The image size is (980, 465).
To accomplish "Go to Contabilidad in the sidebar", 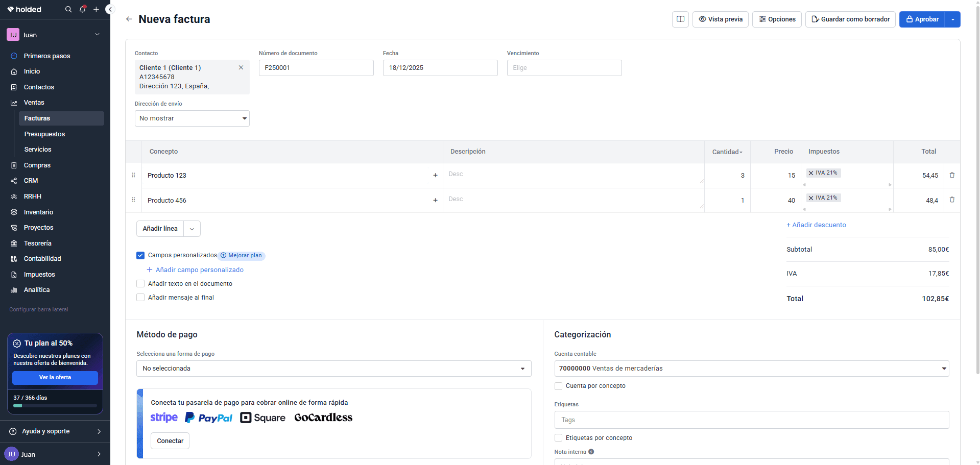I will pyautogui.click(x=42, y=259).
